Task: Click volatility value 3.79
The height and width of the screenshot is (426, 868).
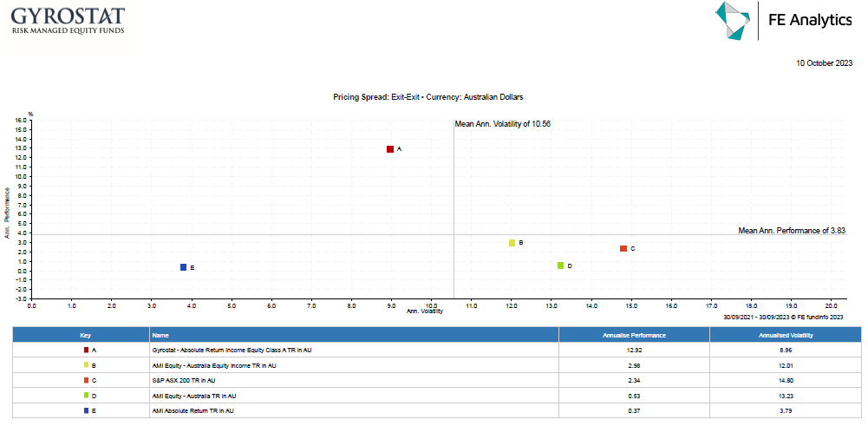Action: click(x=786, y=410)
